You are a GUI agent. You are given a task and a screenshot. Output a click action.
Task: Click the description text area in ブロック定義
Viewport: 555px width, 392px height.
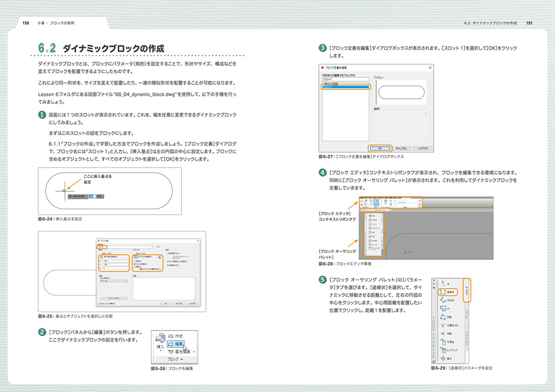coord(164,289)
